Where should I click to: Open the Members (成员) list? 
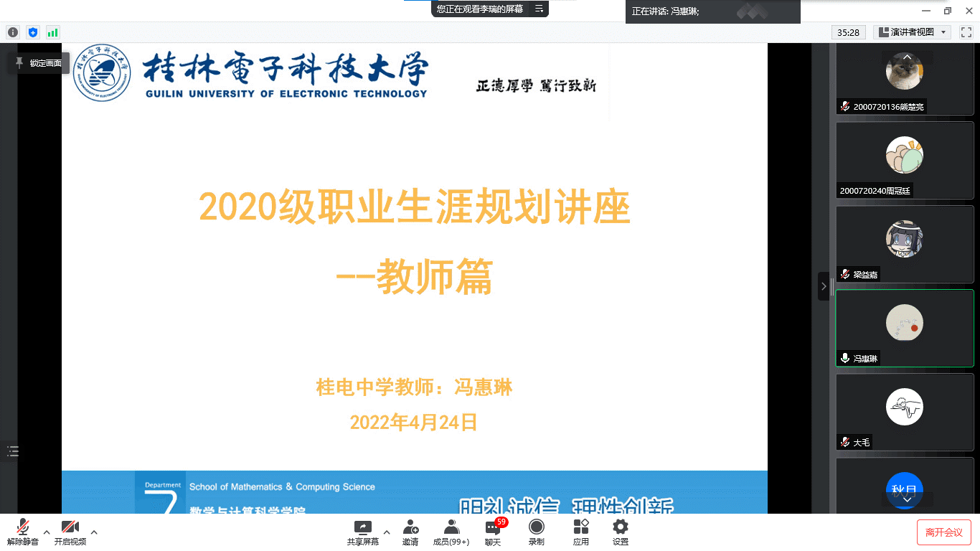451,532
